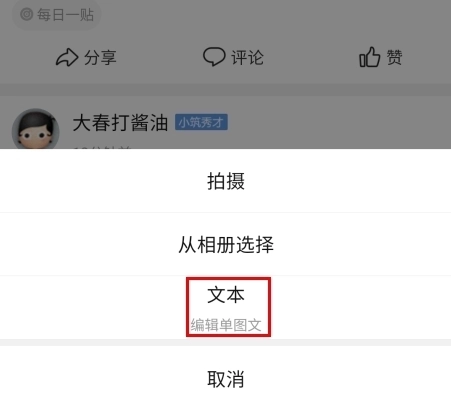451x406 pixels.
Task: Tap the 小筑秀才 badge
Action: pos(201,122)
